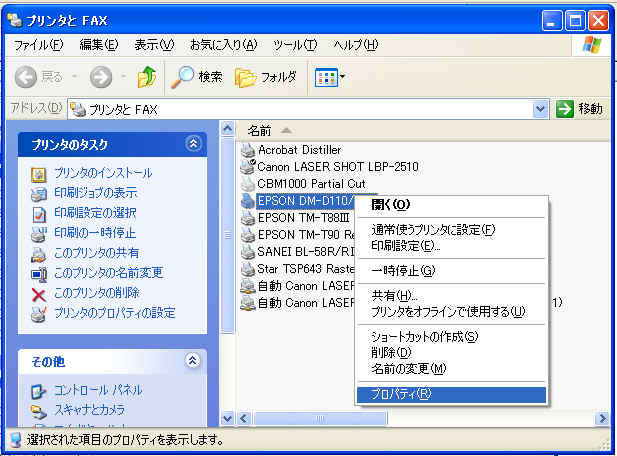Screen dimensions: 617x456
Task: Click the printer properties icon in tasks
Action: (39, 314)
